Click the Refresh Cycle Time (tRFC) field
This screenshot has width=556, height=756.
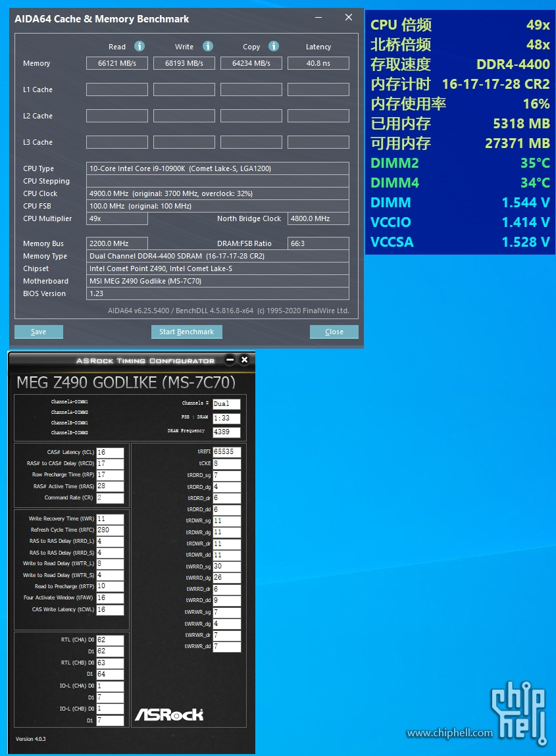click(110, 530)
